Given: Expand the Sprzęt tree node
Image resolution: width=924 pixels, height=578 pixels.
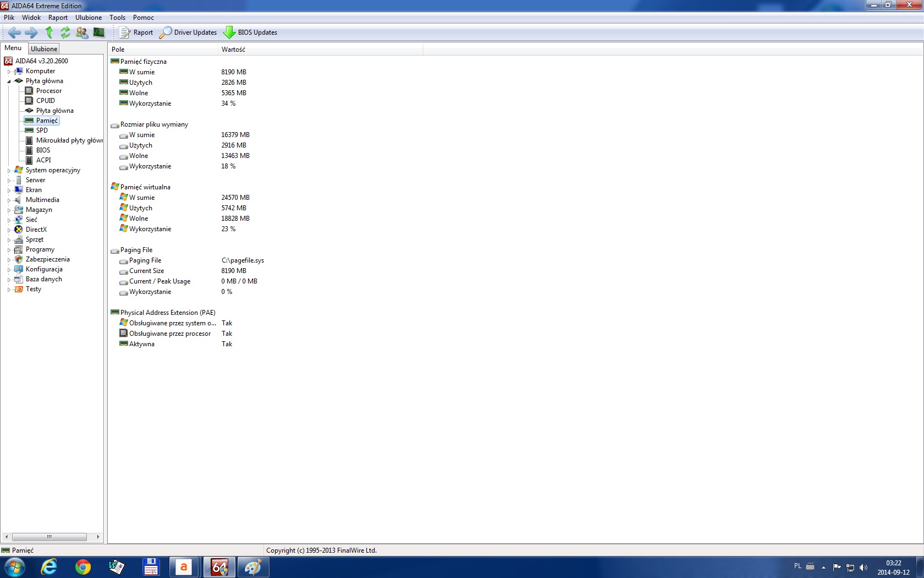Looking at the screenshot, I should 9,240.
